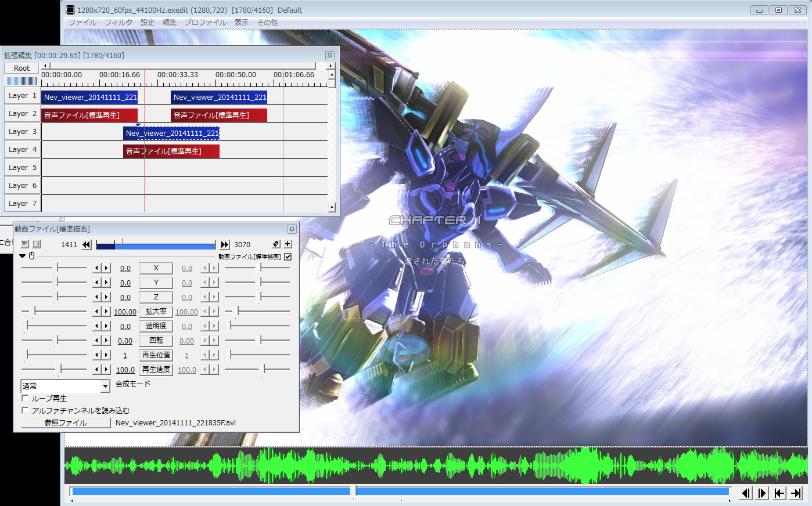
Task: Click the rotate-arrows icon beside the plus
Action: [x=276, y=244]
